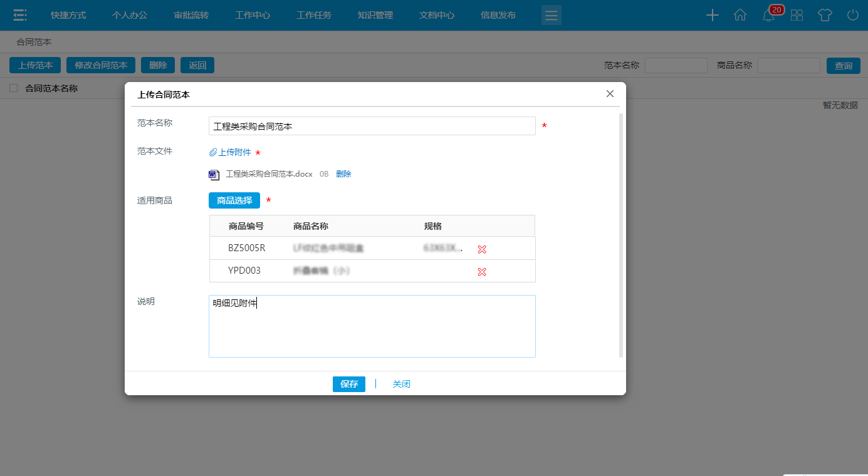
Task: Click the t-shirt theme icon
Action: click(x=825, y=15)
